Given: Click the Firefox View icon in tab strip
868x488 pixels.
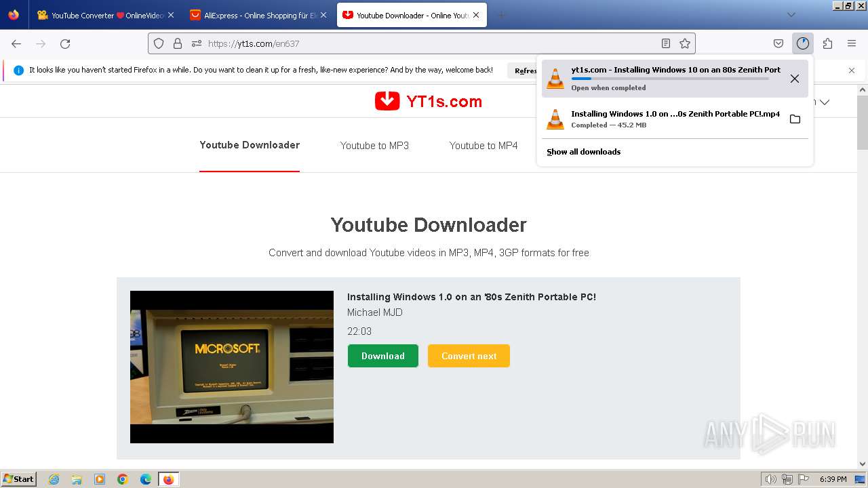Looking at the screenshot, I should (14, 15).
